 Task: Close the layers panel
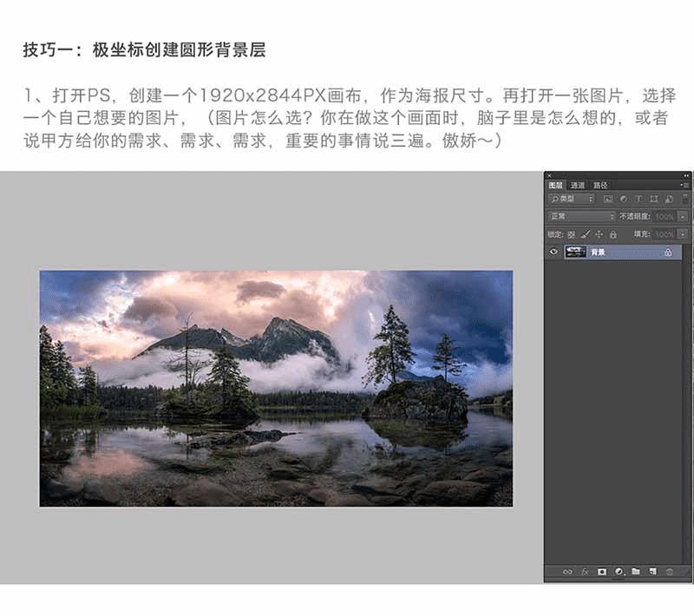549,175
